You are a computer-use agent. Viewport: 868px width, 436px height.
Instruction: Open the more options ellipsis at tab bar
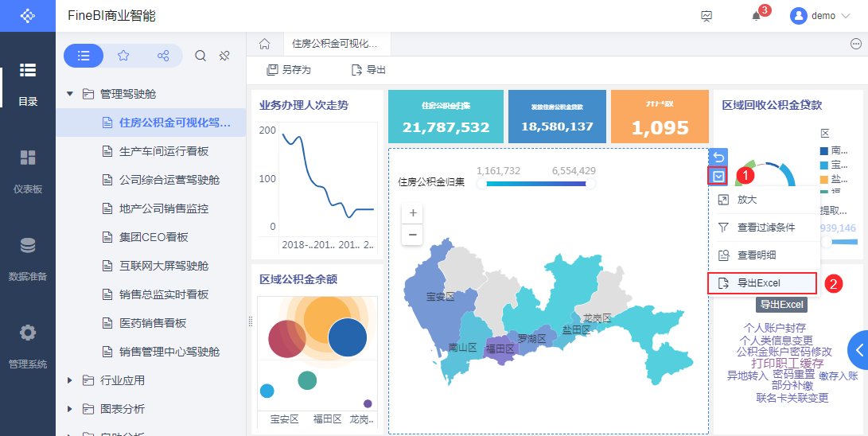[856, 45]
